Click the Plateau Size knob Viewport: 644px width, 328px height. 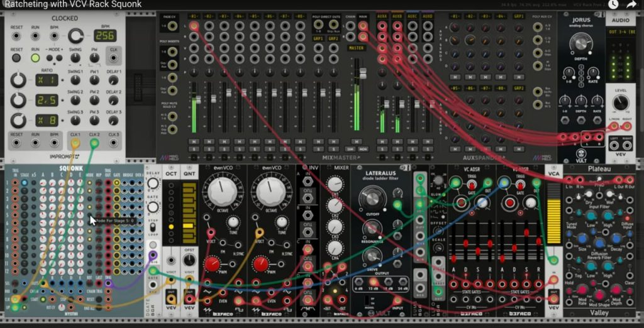(x=582, y=239)
